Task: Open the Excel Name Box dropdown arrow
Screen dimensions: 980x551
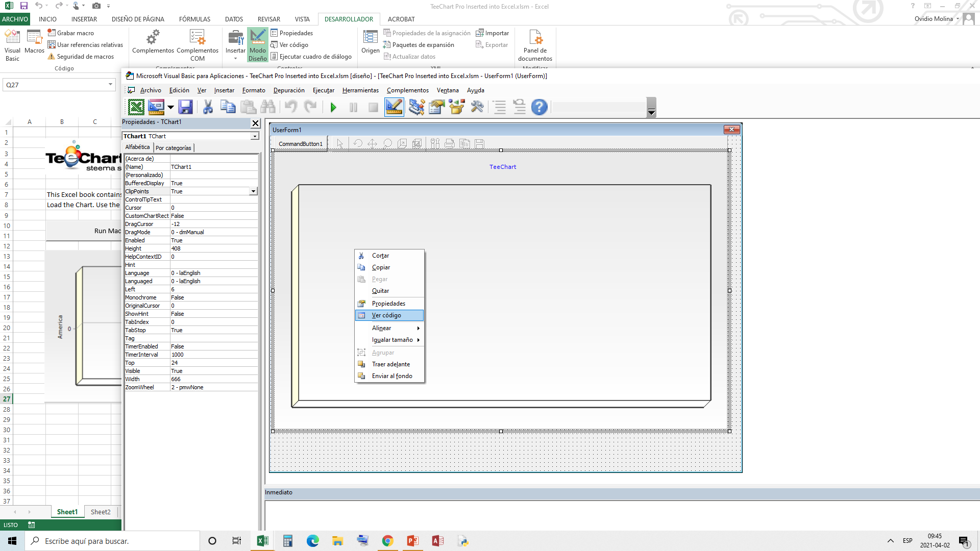Action: coord(110,85)
